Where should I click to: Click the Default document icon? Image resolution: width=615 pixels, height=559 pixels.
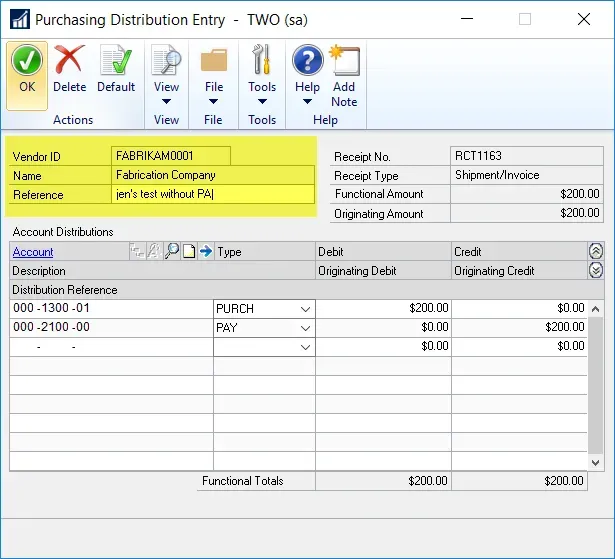coord(116,71)
